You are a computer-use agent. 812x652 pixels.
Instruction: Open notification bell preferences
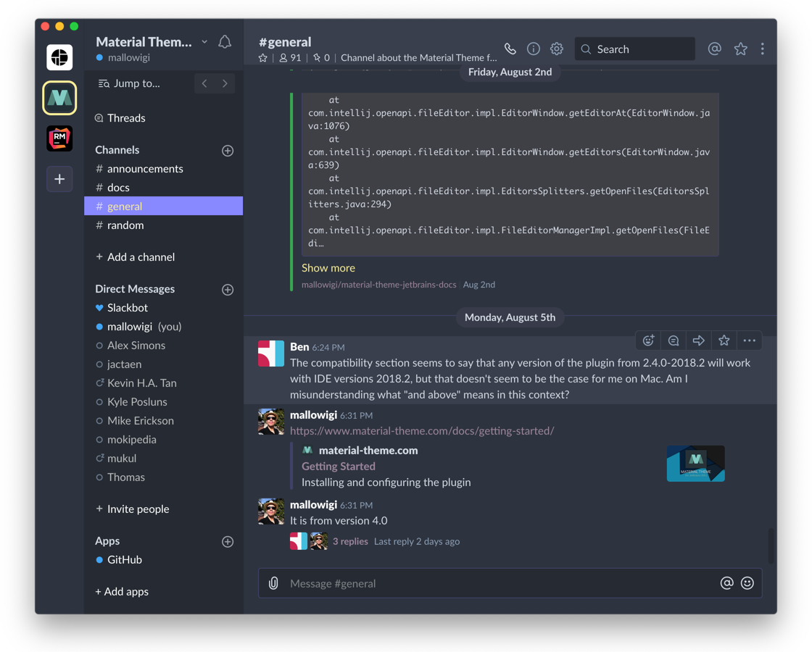click(224, 42)
